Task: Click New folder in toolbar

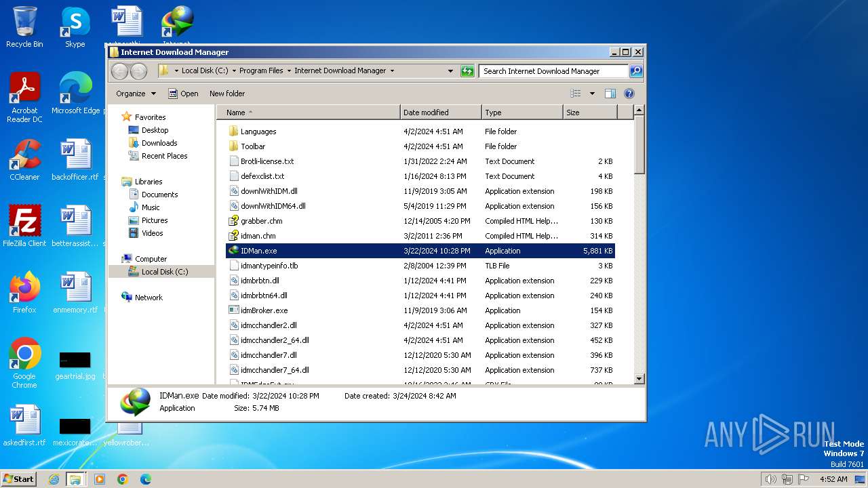Action: 227,94
